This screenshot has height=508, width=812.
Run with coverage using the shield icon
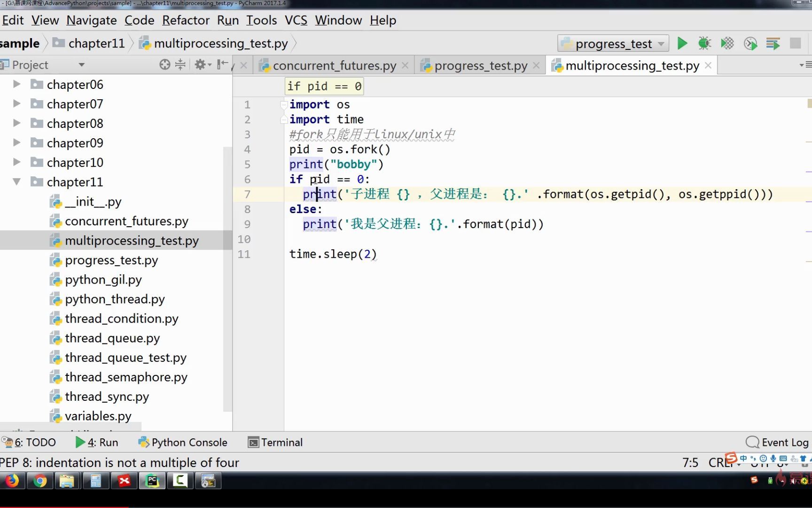[x=727, y=43]
